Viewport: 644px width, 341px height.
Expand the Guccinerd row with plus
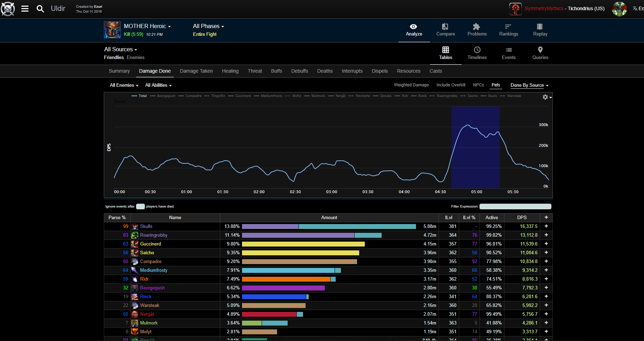[x=546, y=244]
